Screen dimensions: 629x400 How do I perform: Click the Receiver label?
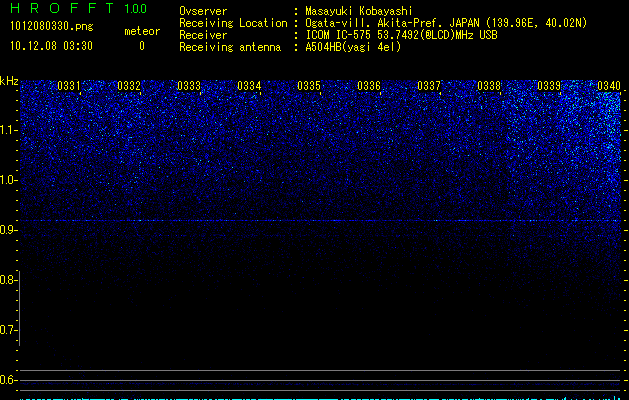click(203, 35)
